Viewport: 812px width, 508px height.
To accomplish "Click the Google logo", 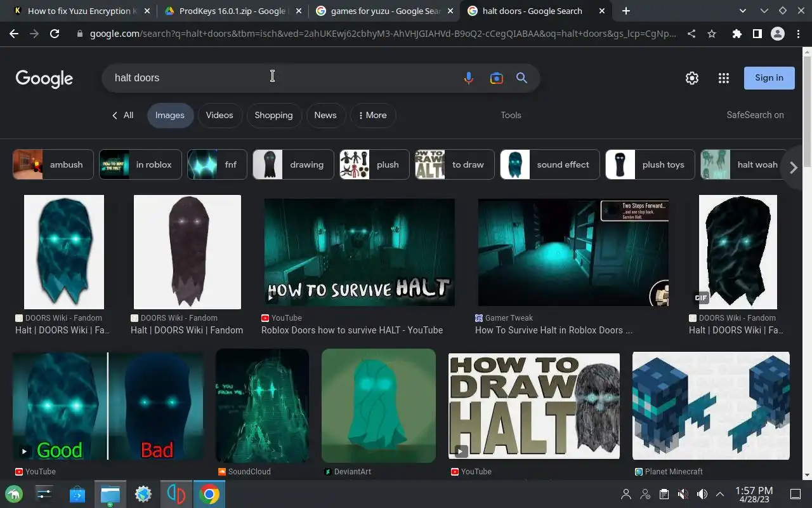I will (x=44, y=79).
